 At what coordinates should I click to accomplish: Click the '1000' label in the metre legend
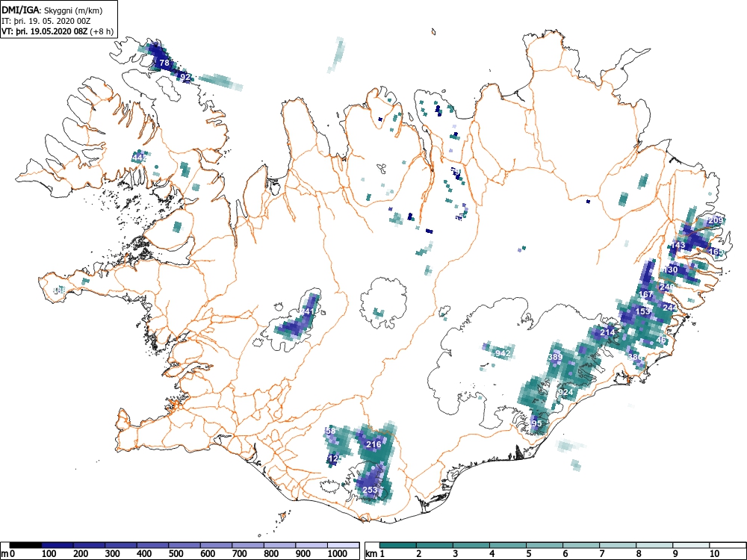338,554
